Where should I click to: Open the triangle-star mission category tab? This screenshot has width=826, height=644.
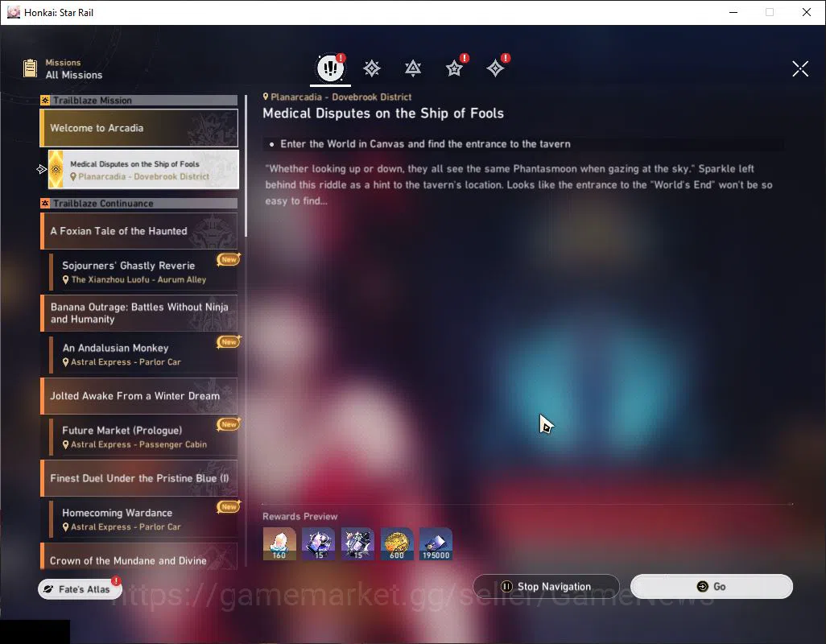coord(412,68)
